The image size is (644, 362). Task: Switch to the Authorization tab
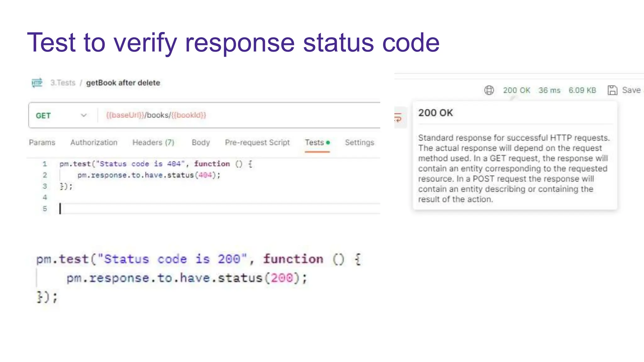click(94, 142)
